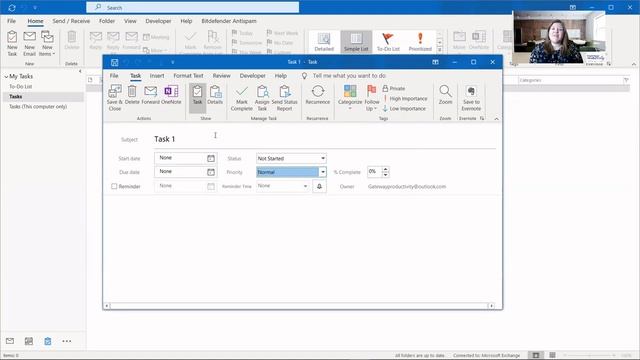The height and width of the screenshot is (360, 640).
Task: Click Send Status Report icon
Action: pos(284,98)
